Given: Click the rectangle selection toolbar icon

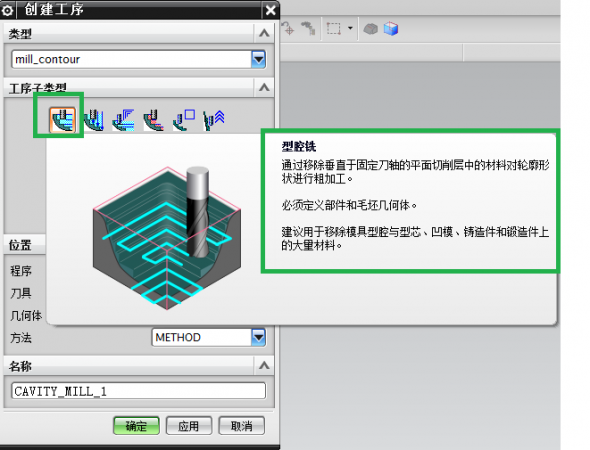Looking at the screenshot, I should [334, 28].
